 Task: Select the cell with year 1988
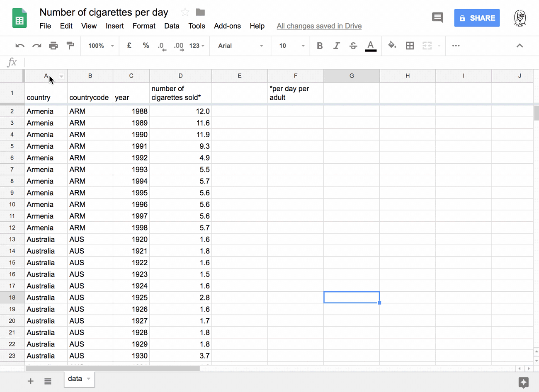131,111
